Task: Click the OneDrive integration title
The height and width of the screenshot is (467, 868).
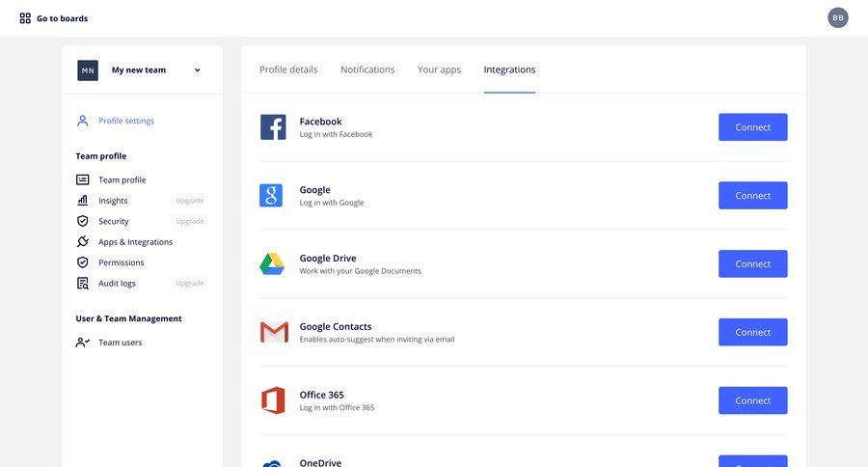Action: 320,462
